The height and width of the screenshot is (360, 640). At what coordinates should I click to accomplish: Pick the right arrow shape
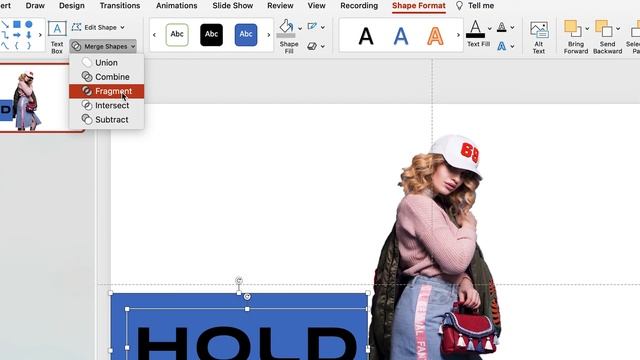[x=17, y=35]
